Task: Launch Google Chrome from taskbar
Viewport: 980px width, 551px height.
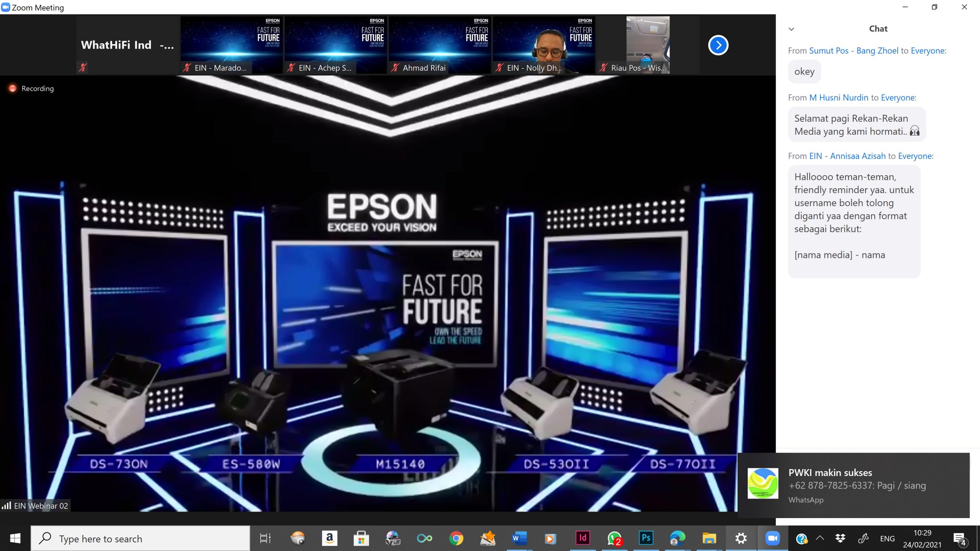Action: (x=456, y=538)
